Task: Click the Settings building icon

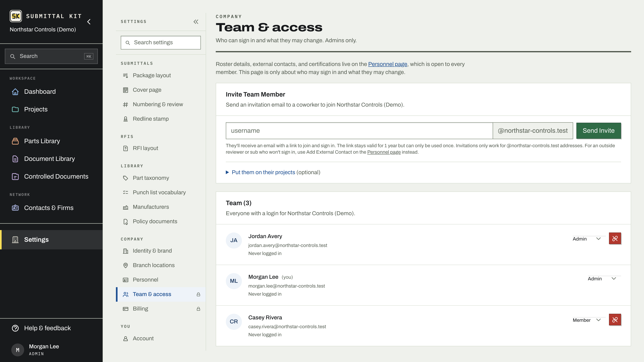Action: click(x=15, y=240)
